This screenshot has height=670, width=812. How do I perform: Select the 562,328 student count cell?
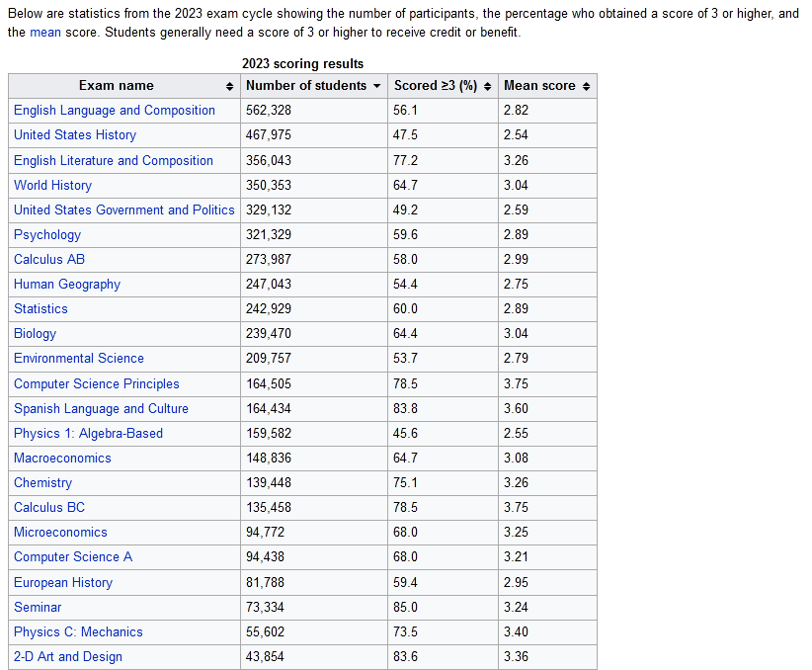point(314,111)
